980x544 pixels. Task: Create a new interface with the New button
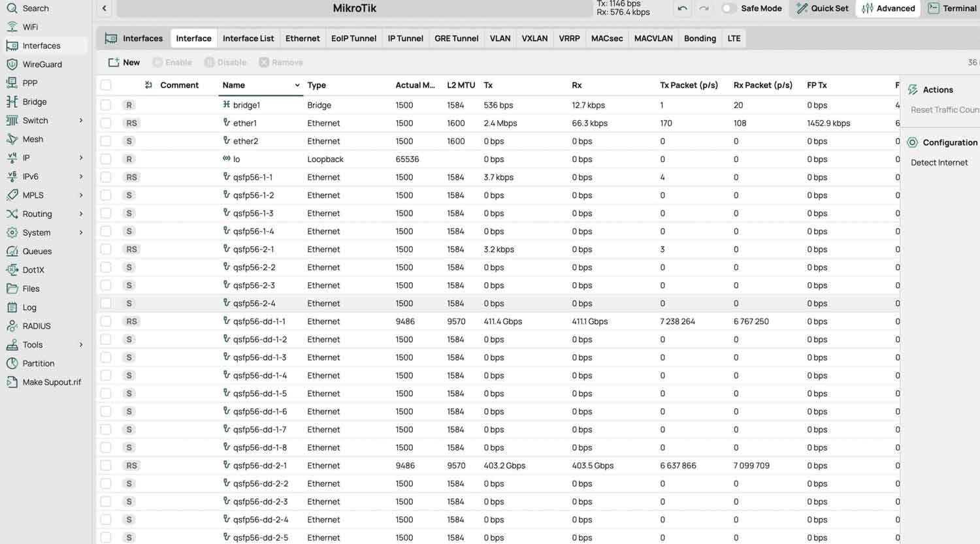tap(124, 62)
